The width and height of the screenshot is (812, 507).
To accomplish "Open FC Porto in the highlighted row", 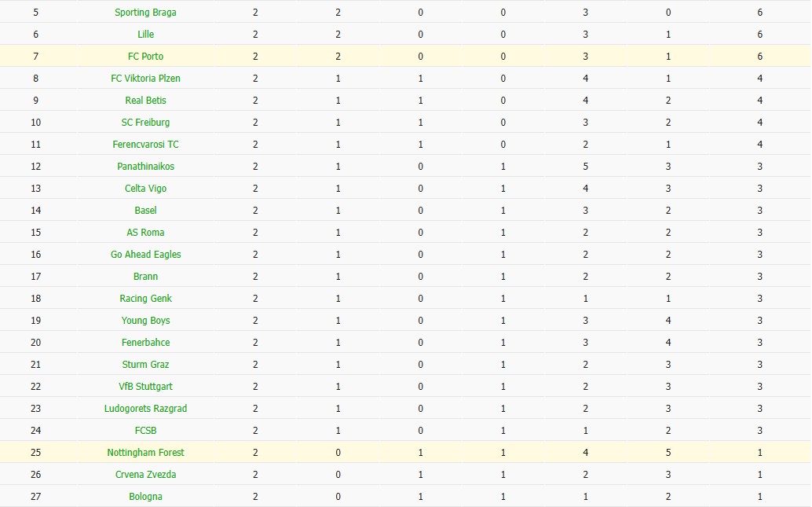I will pos(145,57).
